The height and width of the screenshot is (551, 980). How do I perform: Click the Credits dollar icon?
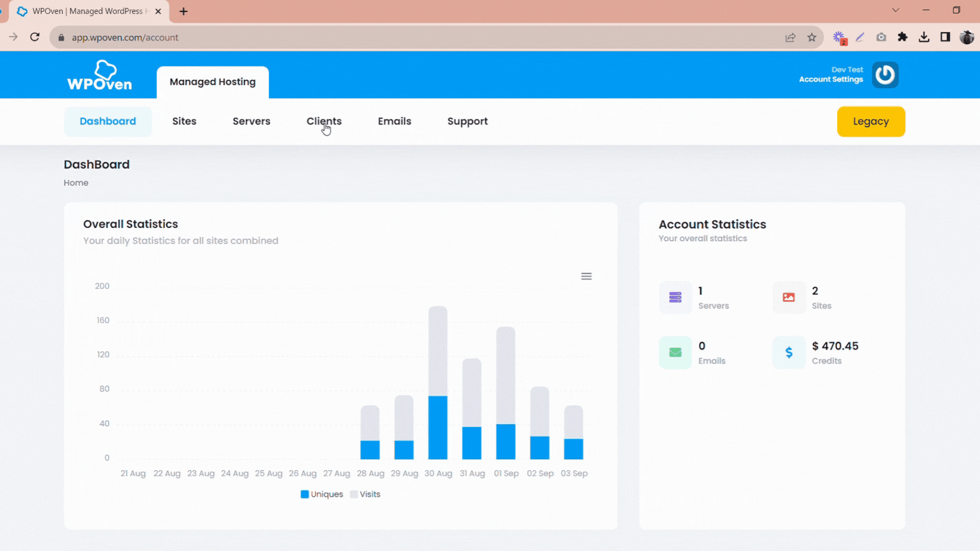click(x=789, y=352)
